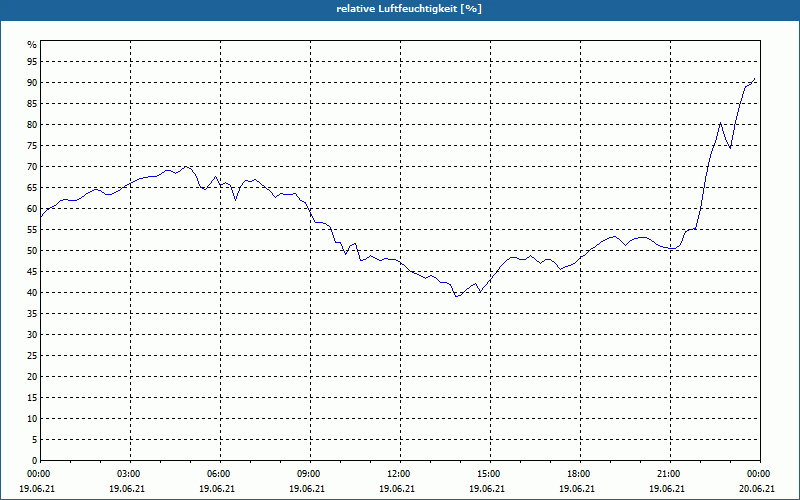Pick the "18:00" time label

click(x=580, y=474)
